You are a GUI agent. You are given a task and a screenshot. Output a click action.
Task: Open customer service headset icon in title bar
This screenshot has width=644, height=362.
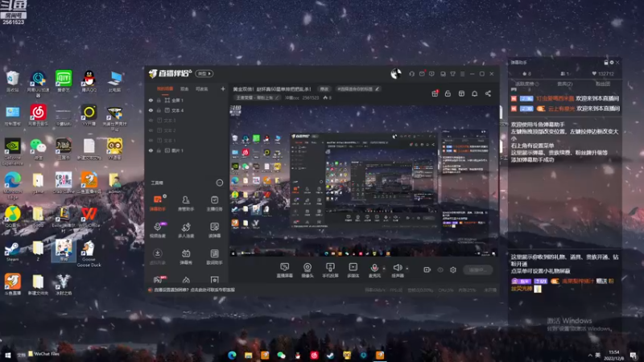tap(411, 74)
